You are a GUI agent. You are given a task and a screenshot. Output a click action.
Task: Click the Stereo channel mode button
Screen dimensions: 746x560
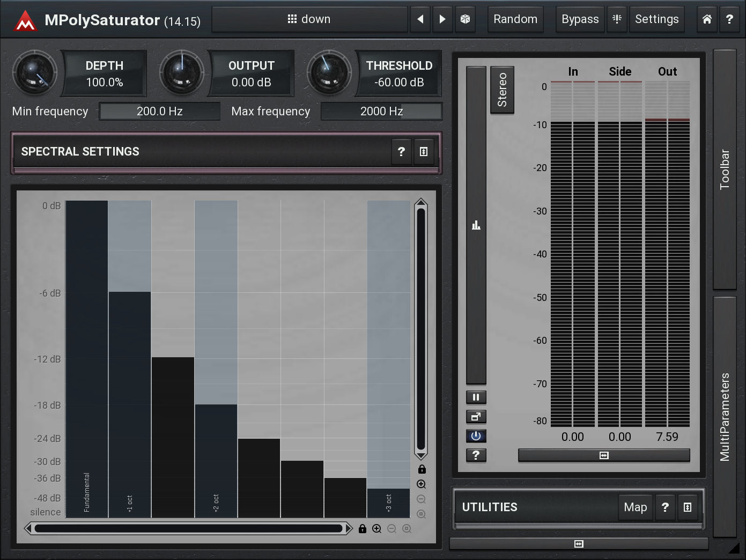pos(502,90)
